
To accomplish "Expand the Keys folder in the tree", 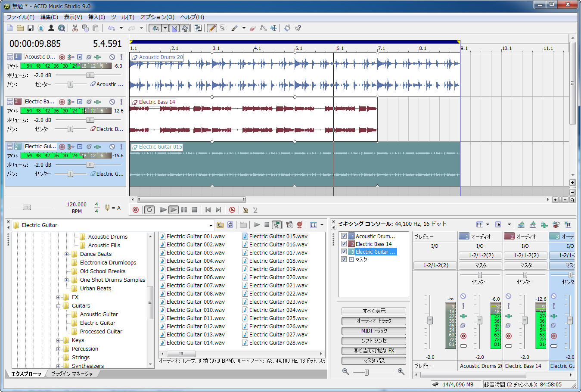I will click(59, 340).
